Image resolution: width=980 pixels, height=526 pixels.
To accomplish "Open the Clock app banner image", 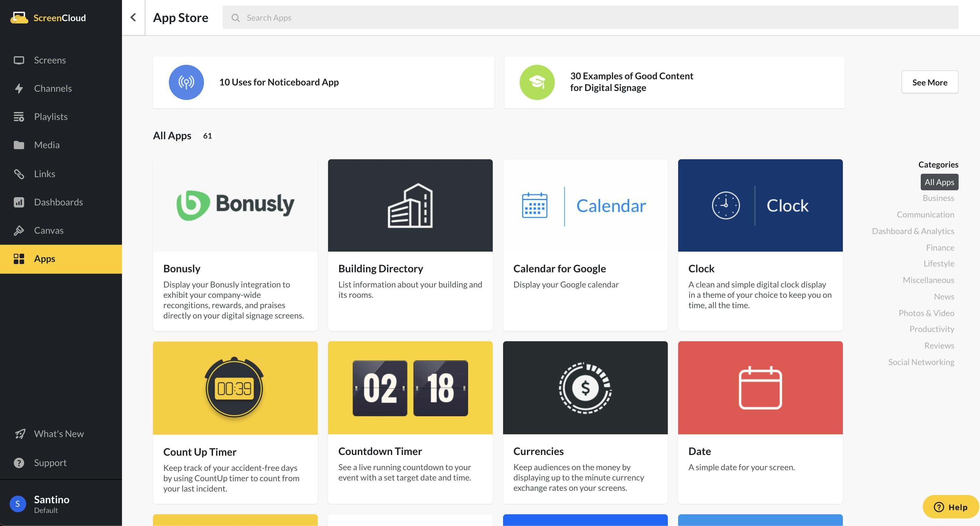I will pos(760,205).
